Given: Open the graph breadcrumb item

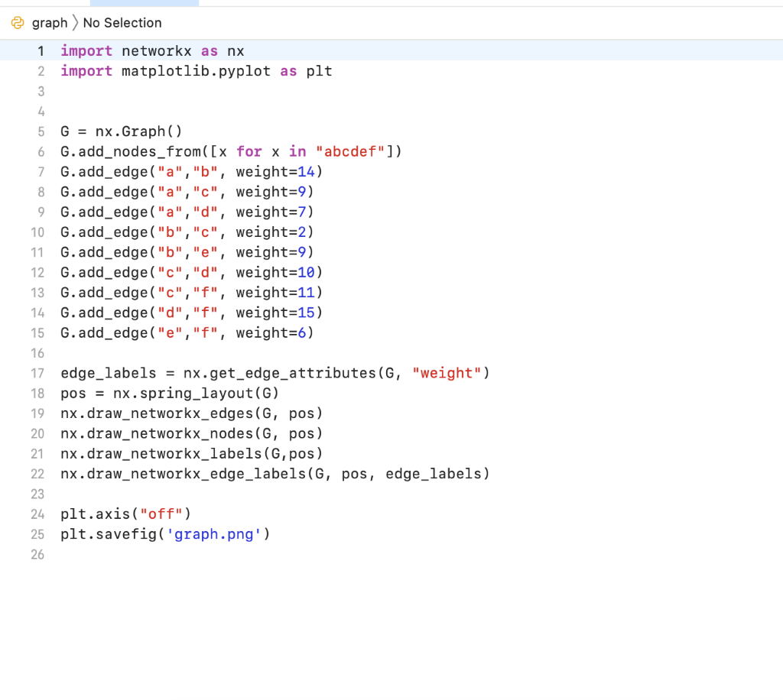Looking at the screenshot, I should 50,23.
